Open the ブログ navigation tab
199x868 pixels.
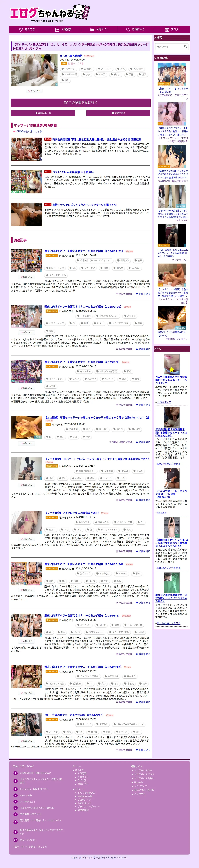tap(171, 30)
